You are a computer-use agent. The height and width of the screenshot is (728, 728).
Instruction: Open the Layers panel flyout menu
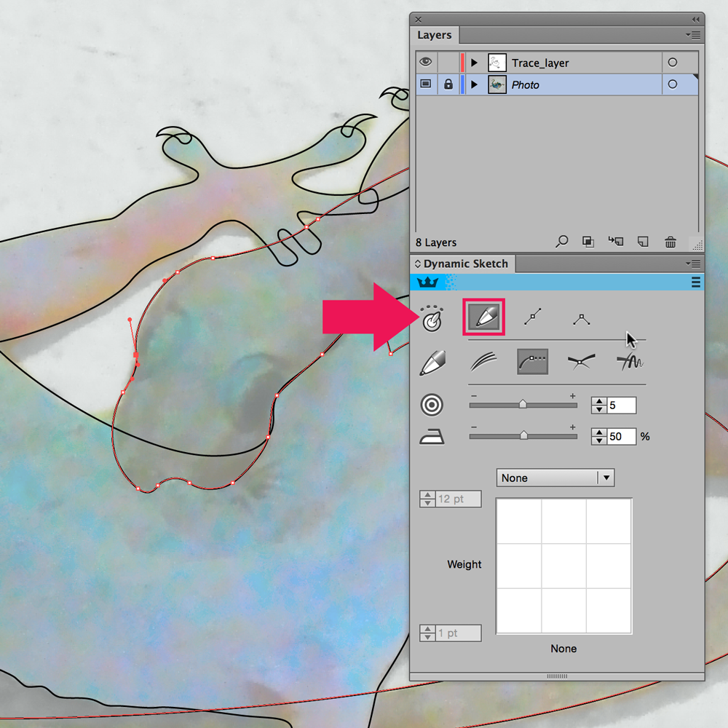(x=693, y=35)
